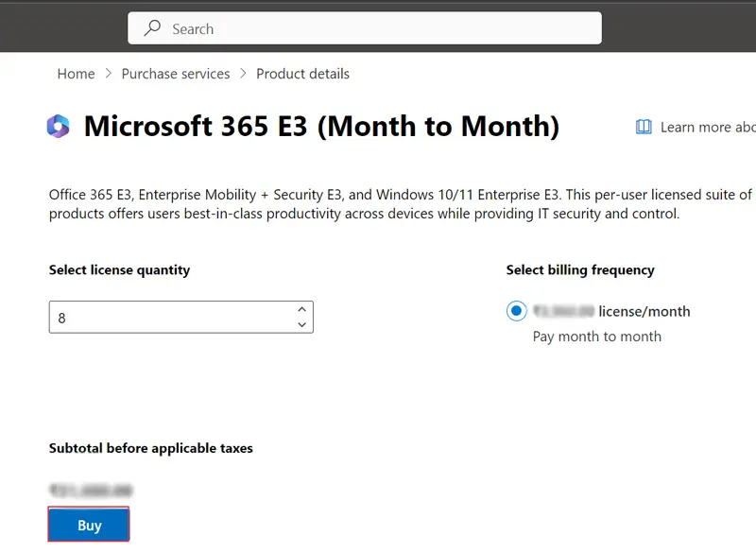The height and width of the screenshot is (553, 756).
Task: Click the book icon beside Learn more
Action: point(644,127)
